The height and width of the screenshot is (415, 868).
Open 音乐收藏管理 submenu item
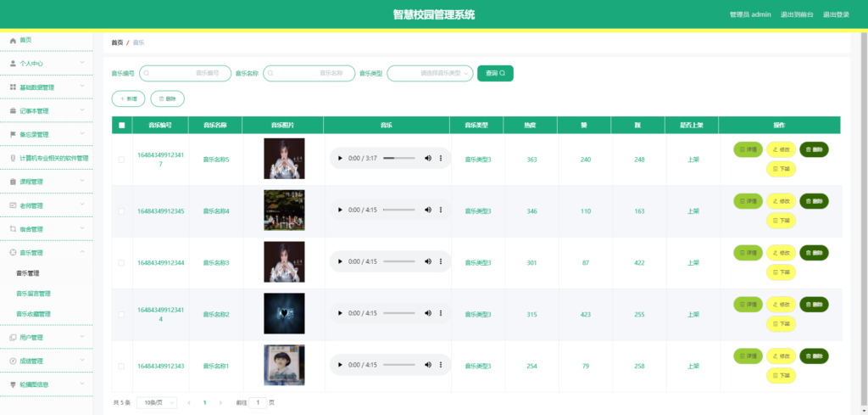[33, 314]
